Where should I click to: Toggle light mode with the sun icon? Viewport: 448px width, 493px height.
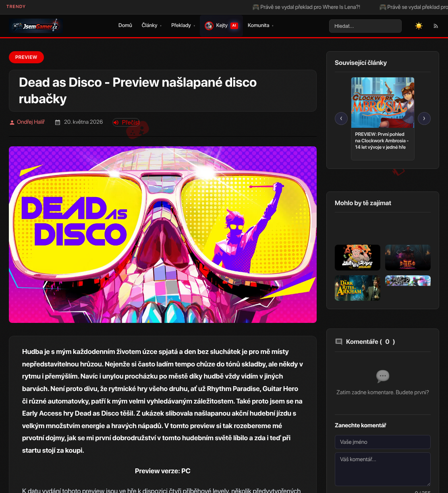pyautogui.click(x=419, y=26)
